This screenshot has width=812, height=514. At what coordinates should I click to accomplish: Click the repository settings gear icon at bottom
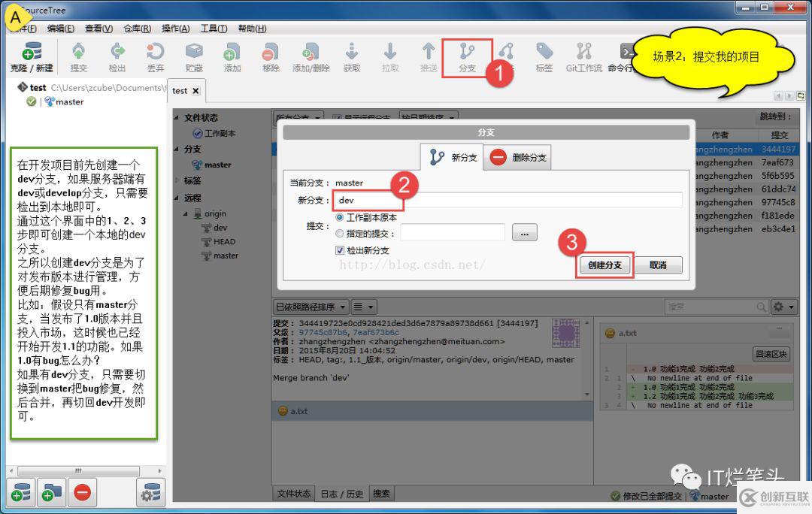(x=150, y=492)
